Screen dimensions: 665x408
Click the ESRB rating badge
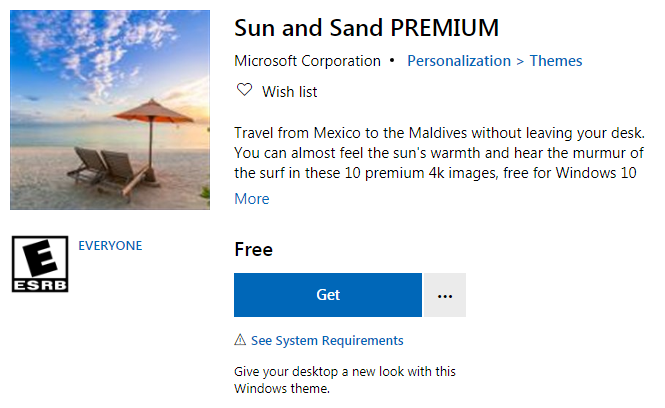(40, 265)
